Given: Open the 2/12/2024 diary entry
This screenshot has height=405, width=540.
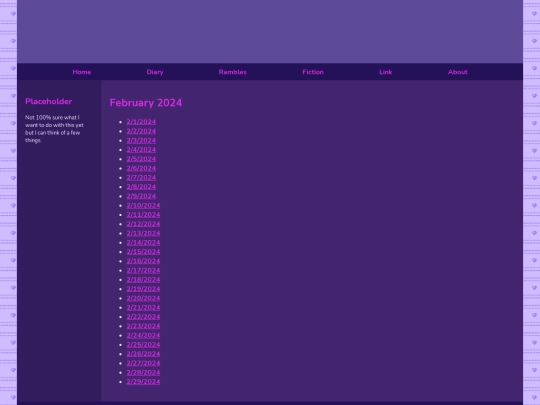Looking at the screenshot, I should (x=143, y=224).
